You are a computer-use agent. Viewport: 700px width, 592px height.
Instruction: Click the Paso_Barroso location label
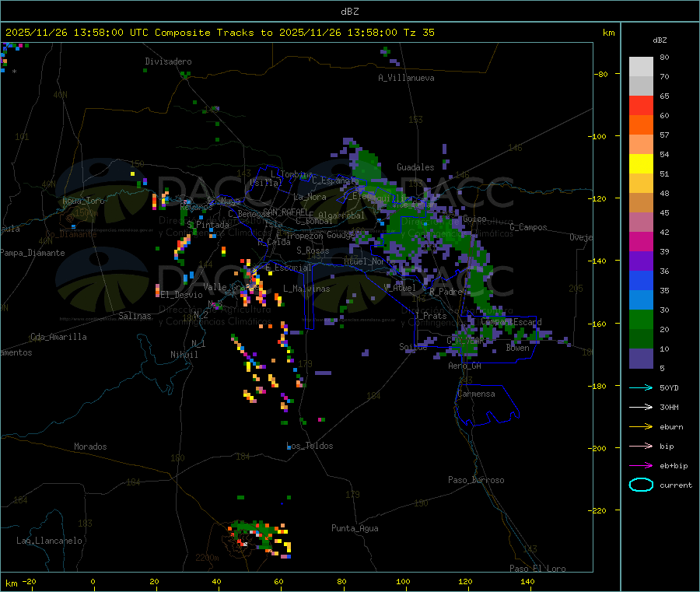click(x=476, y=480)
